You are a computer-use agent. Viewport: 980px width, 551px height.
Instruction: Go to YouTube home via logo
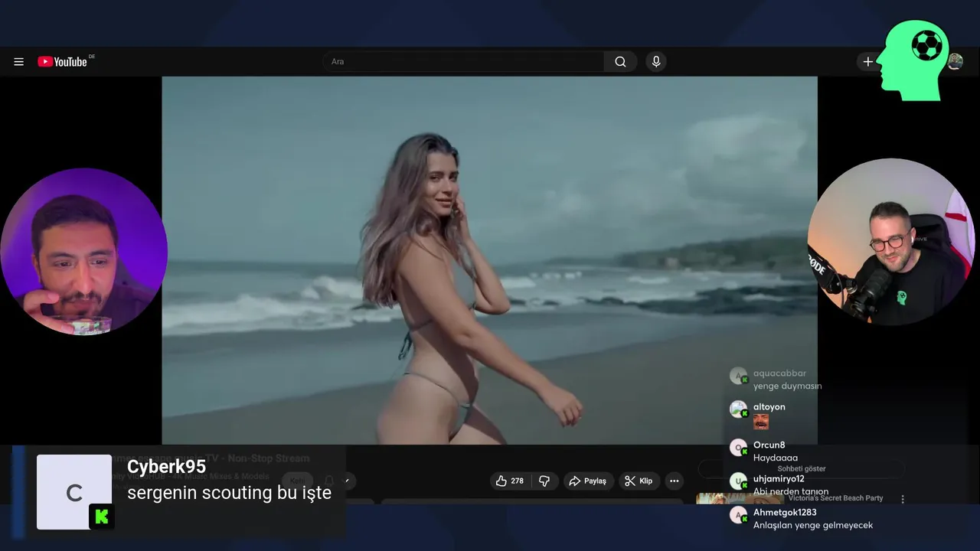click(63, 62)
